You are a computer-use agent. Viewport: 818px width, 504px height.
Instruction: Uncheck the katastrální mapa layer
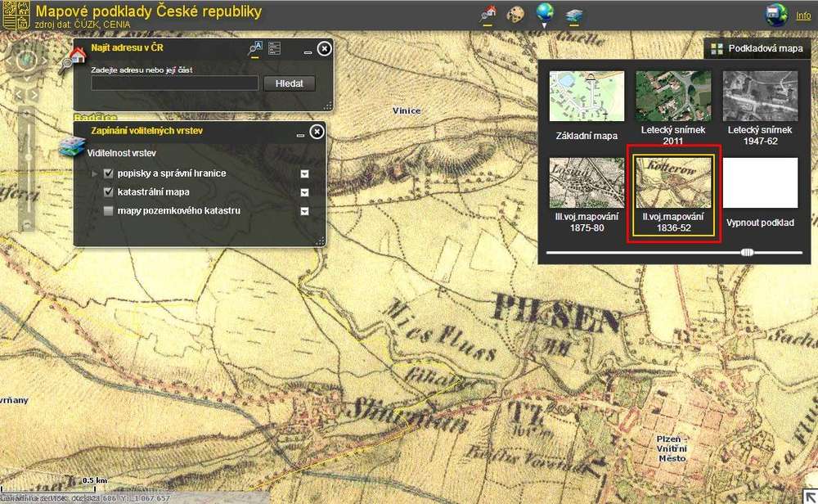pyautogui.click(x=108, y=192)
